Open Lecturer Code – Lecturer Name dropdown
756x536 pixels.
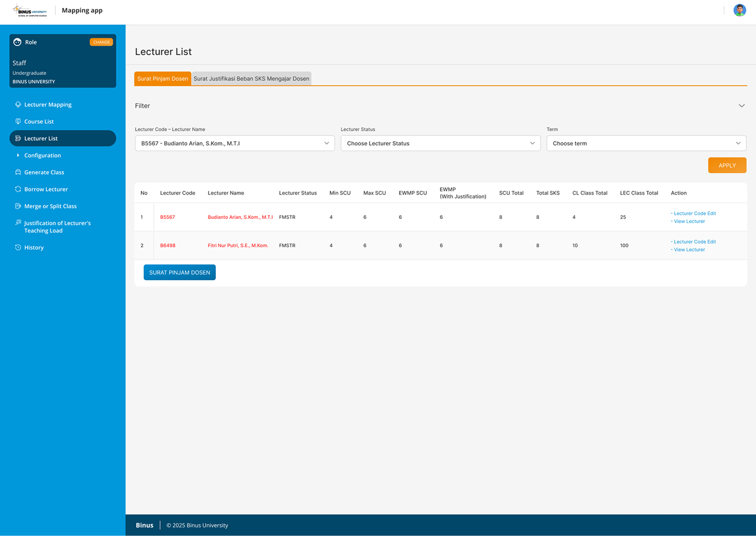234,143
